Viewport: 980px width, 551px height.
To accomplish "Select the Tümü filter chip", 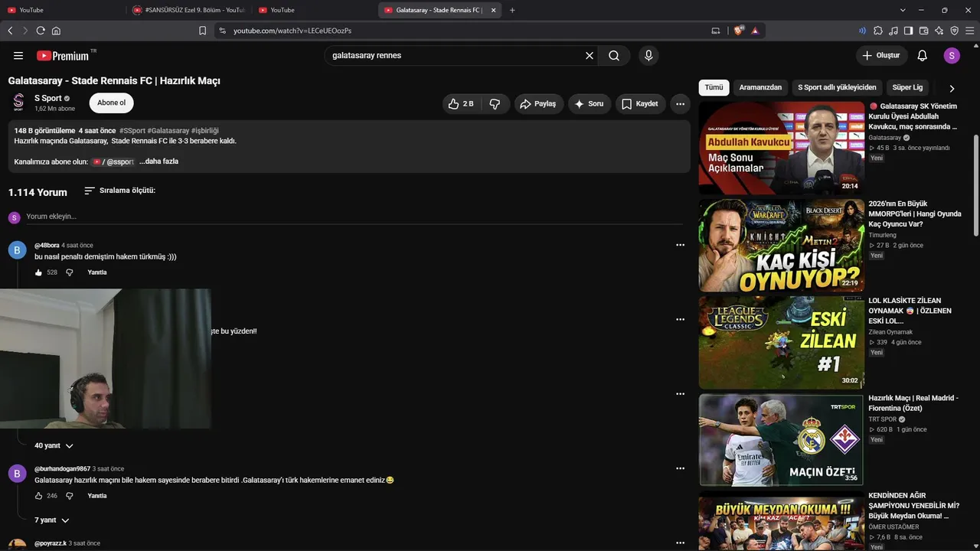I will click(714, 87).
